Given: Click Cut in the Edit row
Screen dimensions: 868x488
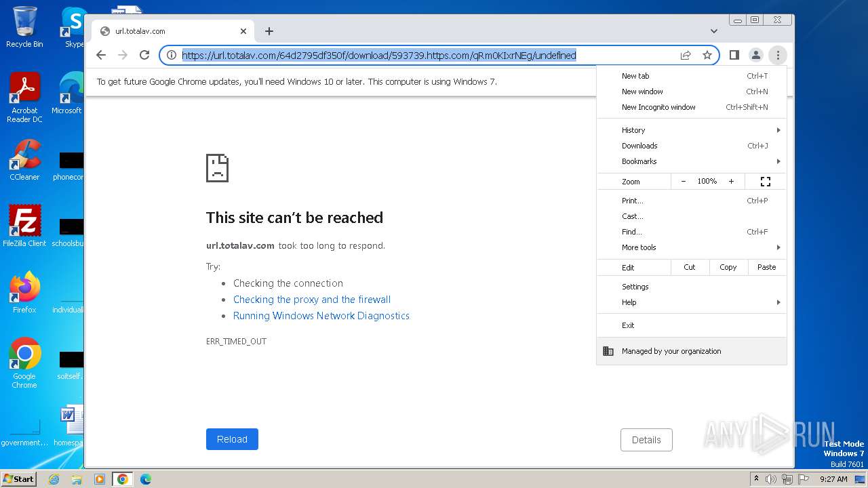Looking at the screenshot, I should 690,267.
